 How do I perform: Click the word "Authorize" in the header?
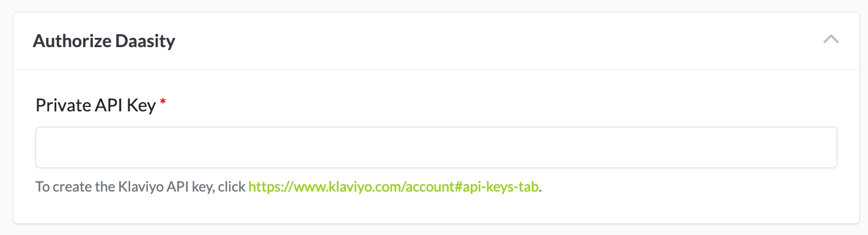[72, 41]
